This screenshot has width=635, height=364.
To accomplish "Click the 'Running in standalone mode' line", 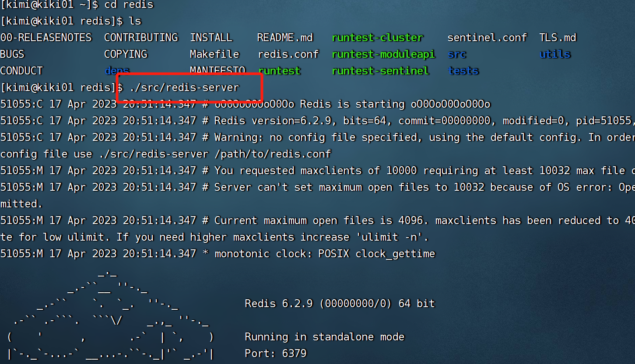I will 325,337.
